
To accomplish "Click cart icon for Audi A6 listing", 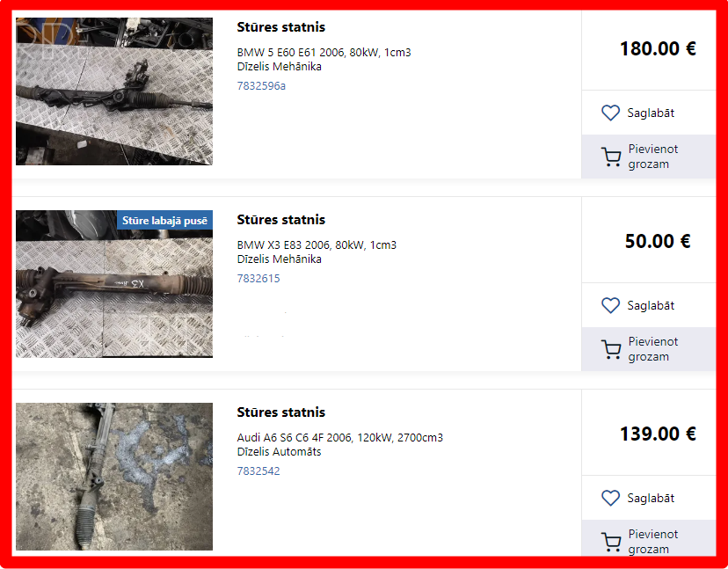I will (x=611, y=542).
